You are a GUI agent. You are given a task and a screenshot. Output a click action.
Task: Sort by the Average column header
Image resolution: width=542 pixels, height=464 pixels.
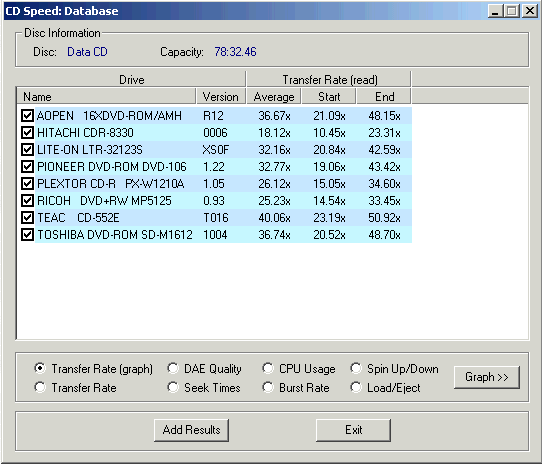tap(274, 96)
